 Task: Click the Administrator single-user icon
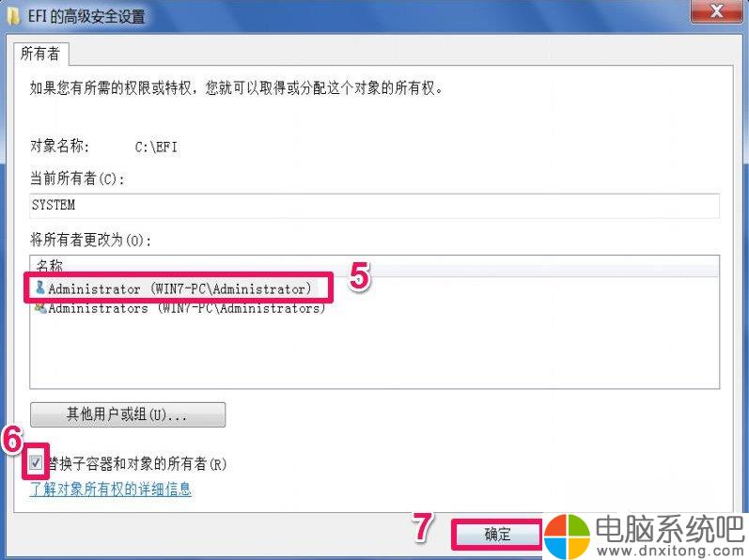[40, 287]
